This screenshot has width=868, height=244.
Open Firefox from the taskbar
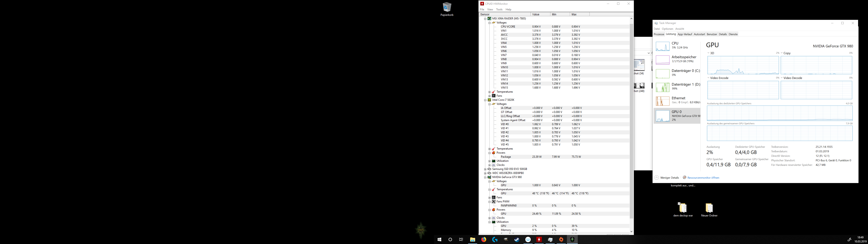[x=484, y=240]
